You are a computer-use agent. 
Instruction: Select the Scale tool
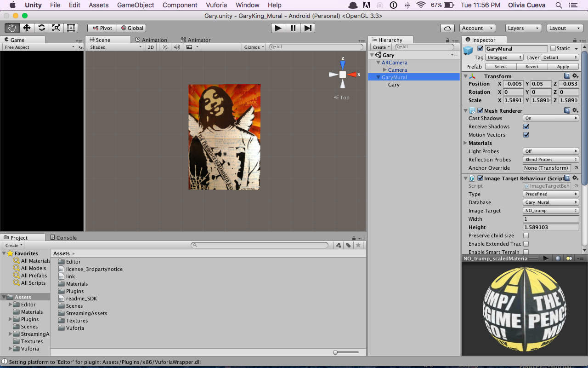tap(56, 28)
